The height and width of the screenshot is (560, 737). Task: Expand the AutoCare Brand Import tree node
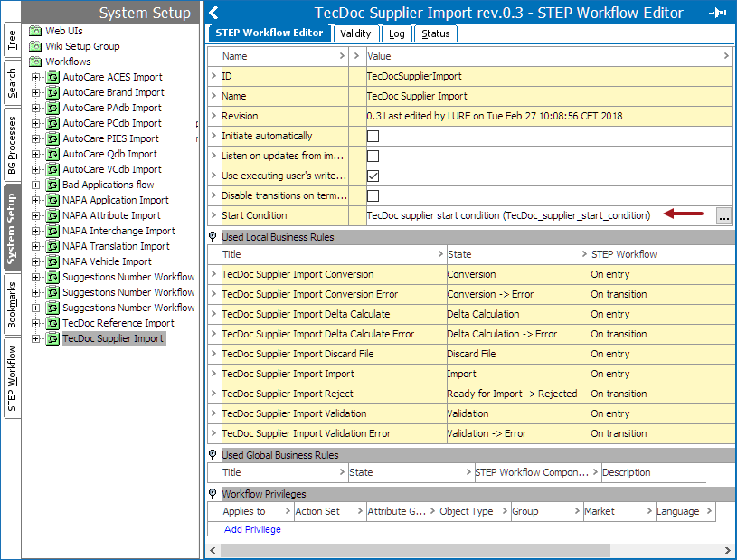coord(36,92)
